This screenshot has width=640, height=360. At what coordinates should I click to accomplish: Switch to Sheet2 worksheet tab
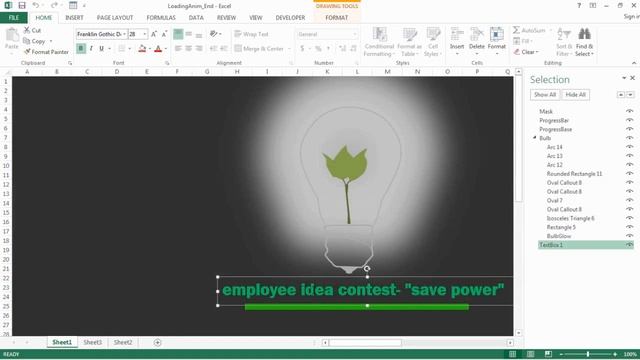(x=123, y=342)
